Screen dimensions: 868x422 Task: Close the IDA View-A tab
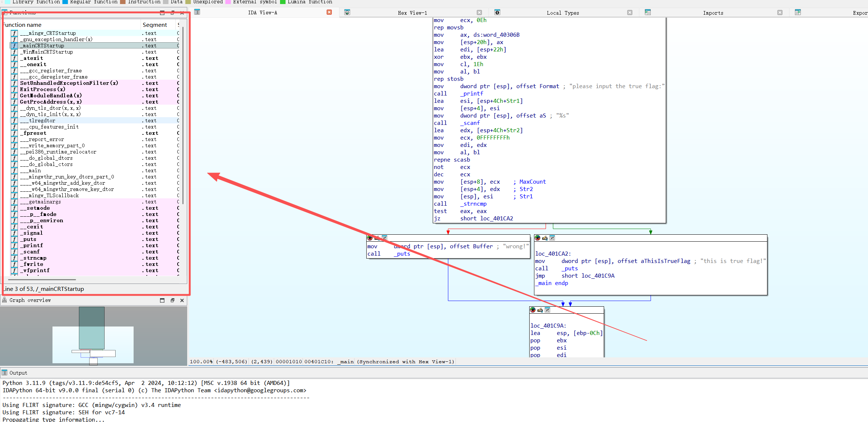click(329, 12)
